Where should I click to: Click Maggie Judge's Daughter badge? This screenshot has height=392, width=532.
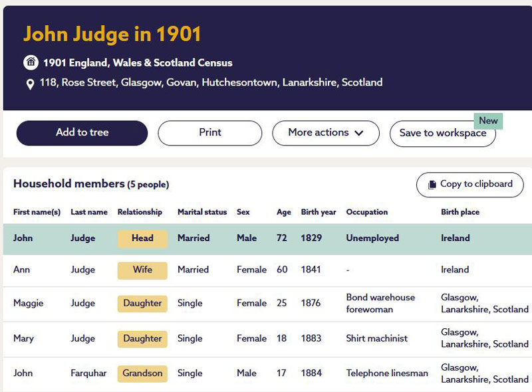tap(142, 303)
